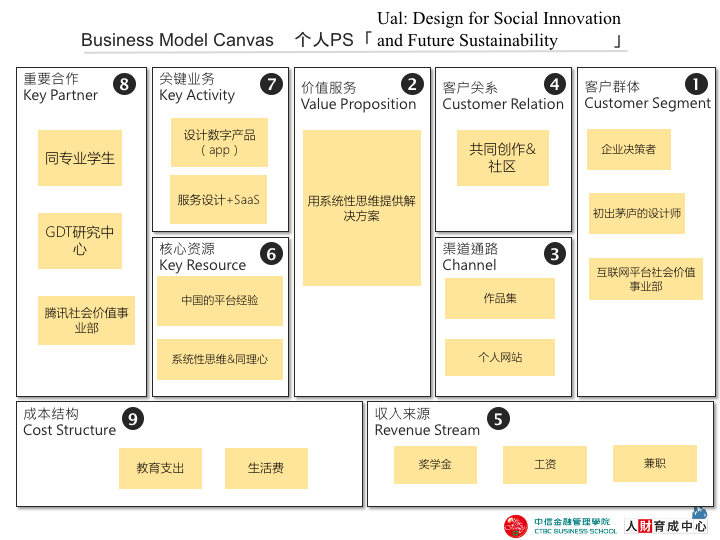The width and height of the screenshot is (720, 540).
Task: Select the 中国的平台经验 sticky note
Action: click(220, 301)
